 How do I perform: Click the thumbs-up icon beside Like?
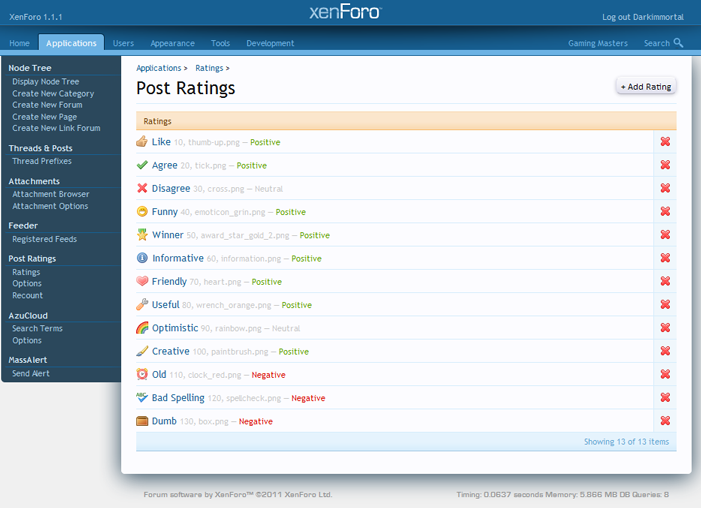point(142,142)
